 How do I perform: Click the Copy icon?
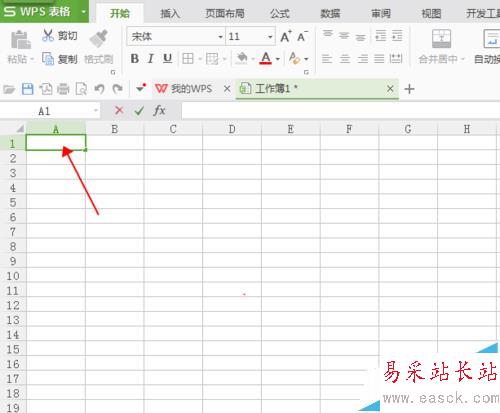tap(48, 59)
